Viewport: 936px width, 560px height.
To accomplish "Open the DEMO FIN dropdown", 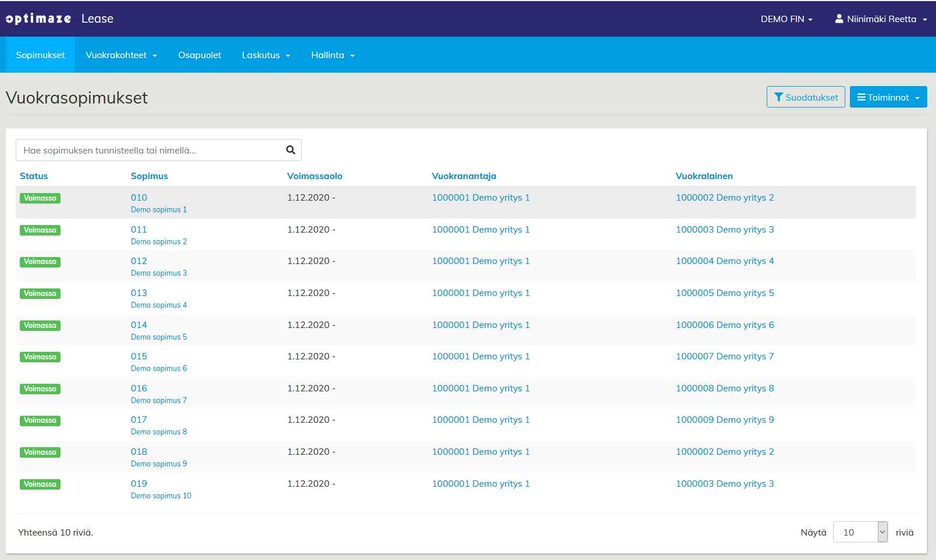I will (786, 19).
